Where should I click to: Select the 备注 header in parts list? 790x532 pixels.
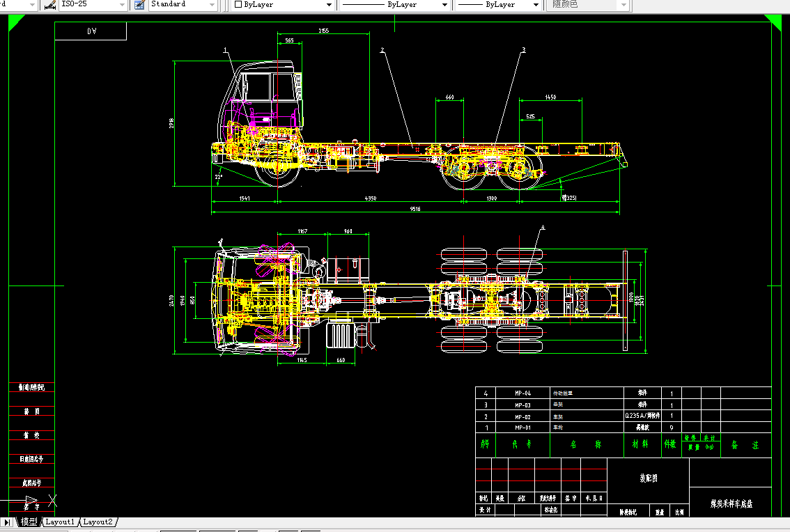tap(745, 445)
